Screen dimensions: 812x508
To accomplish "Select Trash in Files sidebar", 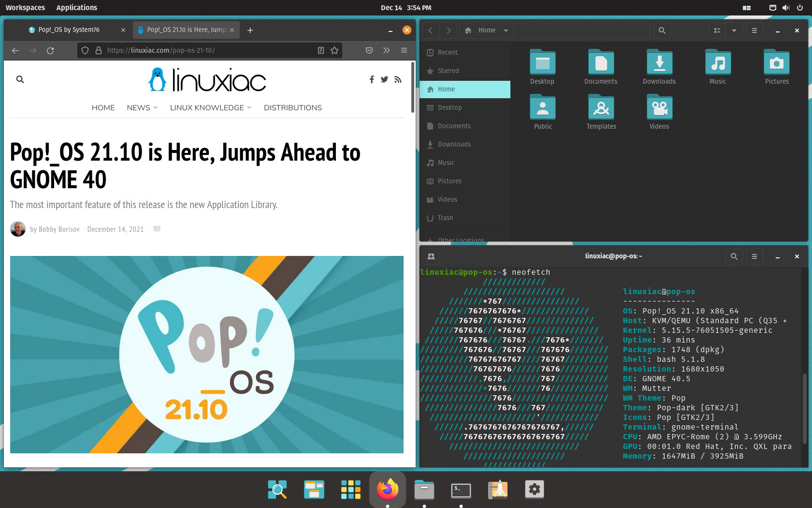I will (x=465, y=218).
